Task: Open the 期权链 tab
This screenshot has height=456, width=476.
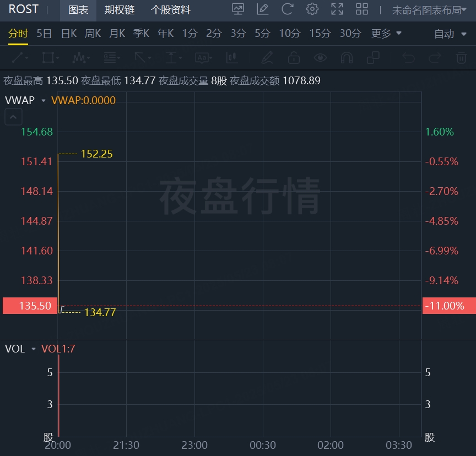Action: (x=120, y=10)
